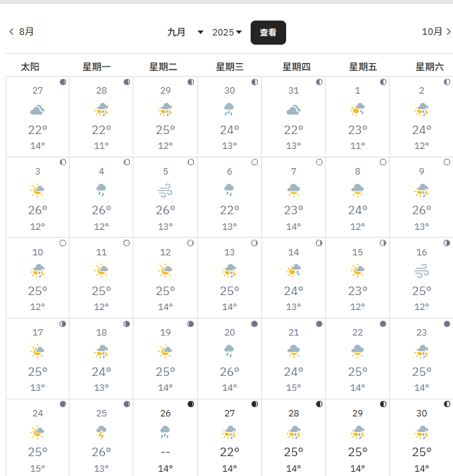Click the cloudy icon on August 27
Viewport: 453px width, 476px height.
pyautogui.click(x=38, y=110)
